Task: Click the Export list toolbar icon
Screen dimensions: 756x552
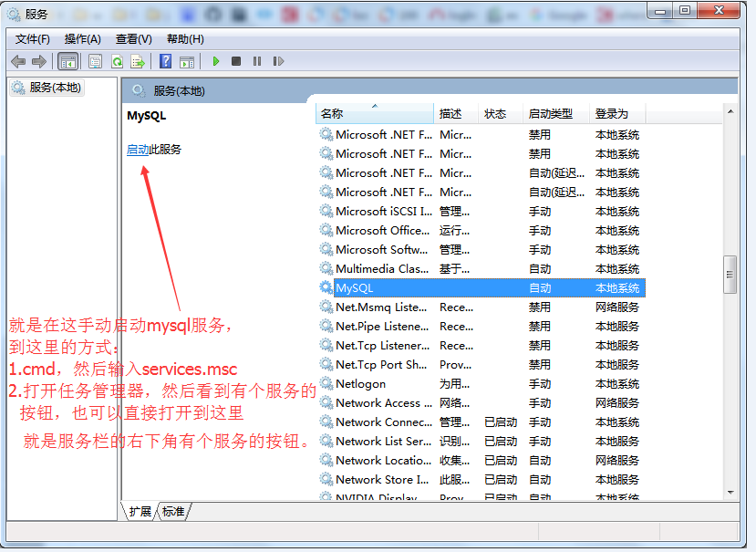Action: tap(138, 61)
